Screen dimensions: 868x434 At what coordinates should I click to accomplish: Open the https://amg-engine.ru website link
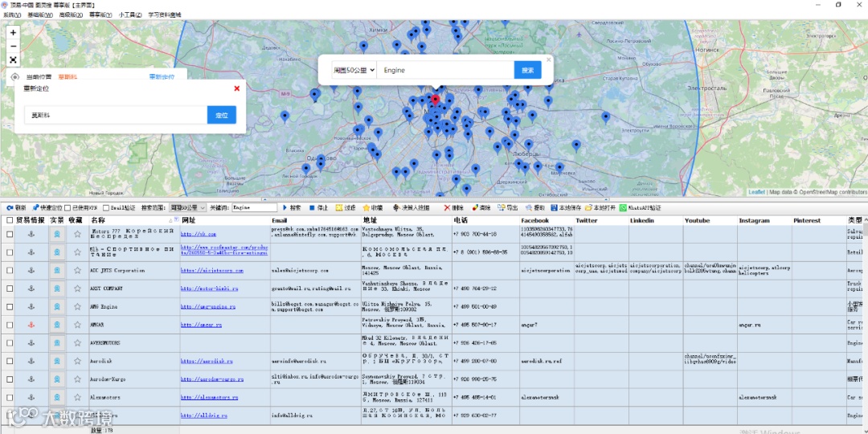tap(208, 307)
